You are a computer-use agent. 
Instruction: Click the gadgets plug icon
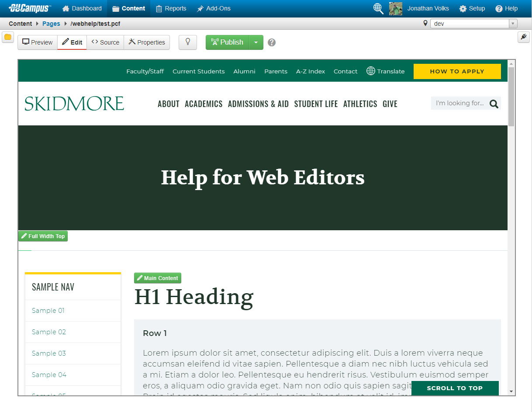pyautogui.click(x=524, y=37)
